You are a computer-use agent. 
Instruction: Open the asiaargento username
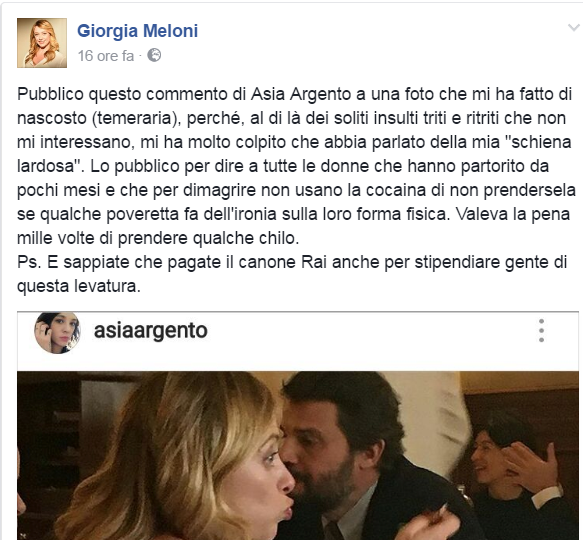point(151,331)
